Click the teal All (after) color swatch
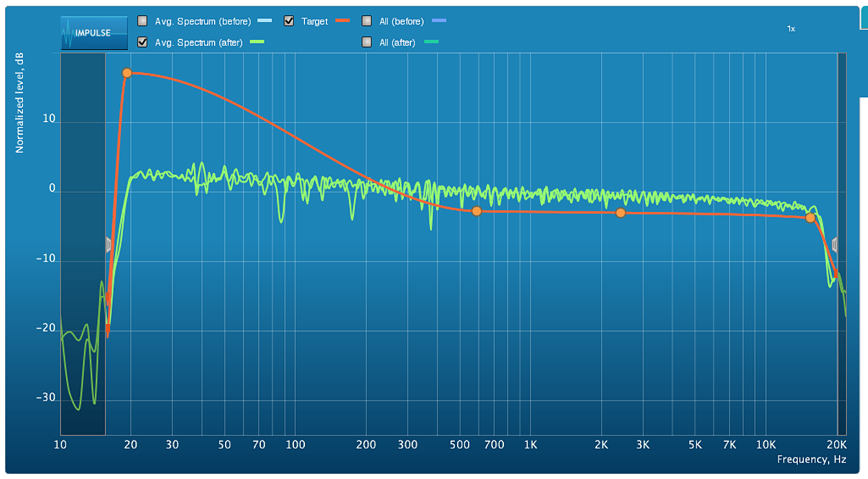The image size is (868, 479). click(x=431, y=42)
